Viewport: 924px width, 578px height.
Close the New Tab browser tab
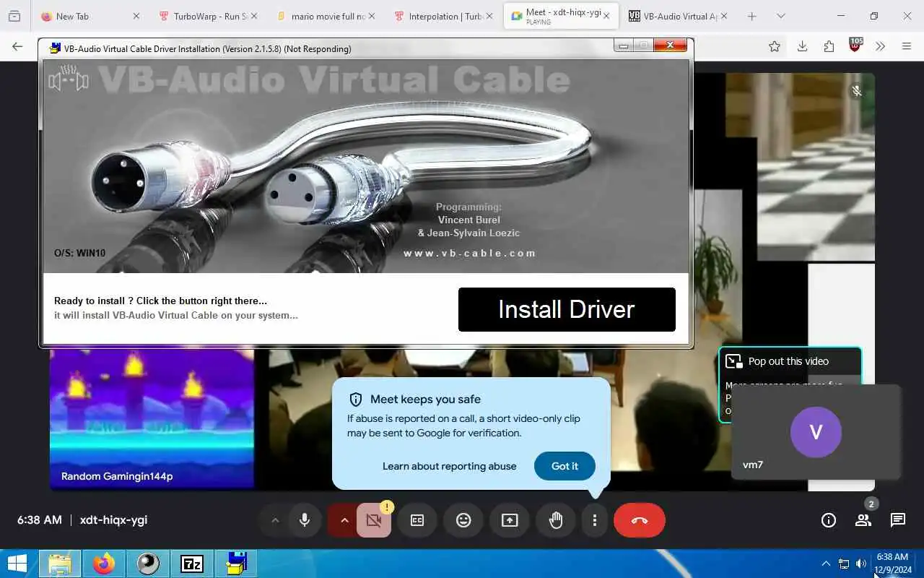[136, 16]
